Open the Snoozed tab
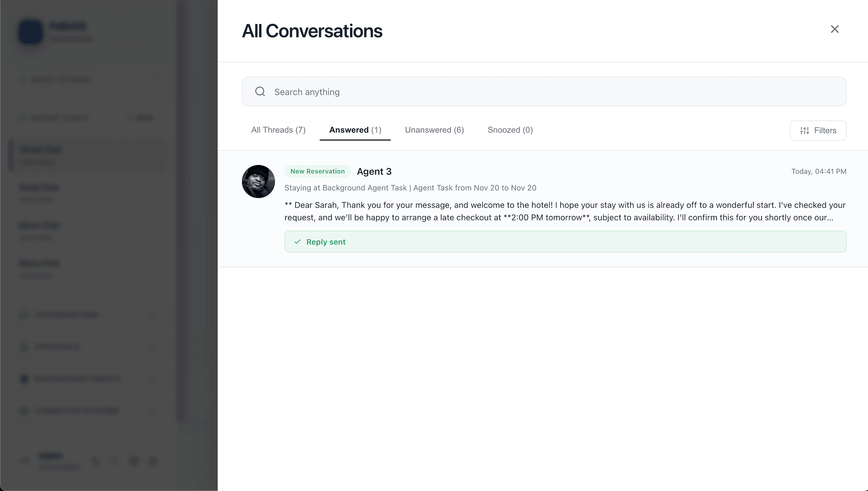 tap(510, 130)
